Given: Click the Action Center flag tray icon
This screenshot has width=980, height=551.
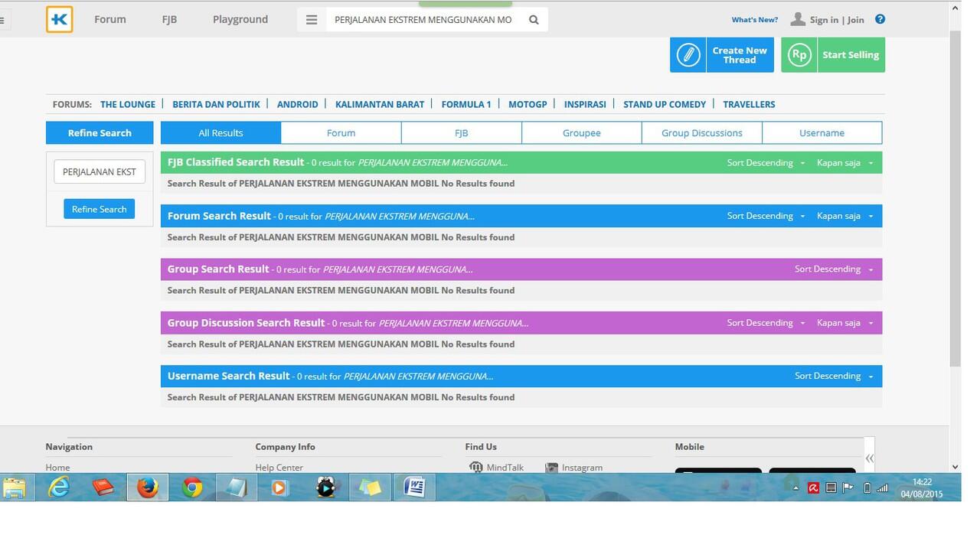Looking at the screenshot, I should (848, 487).
